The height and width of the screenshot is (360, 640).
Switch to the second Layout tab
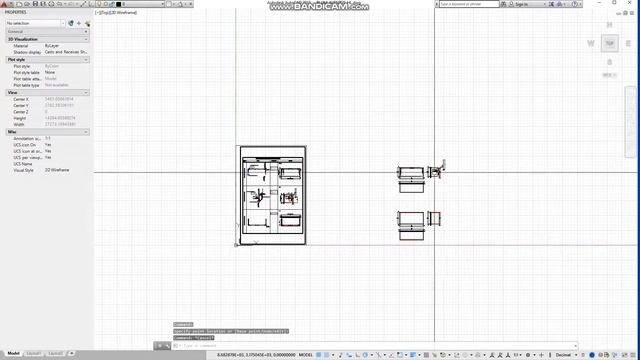coord(56,353)
